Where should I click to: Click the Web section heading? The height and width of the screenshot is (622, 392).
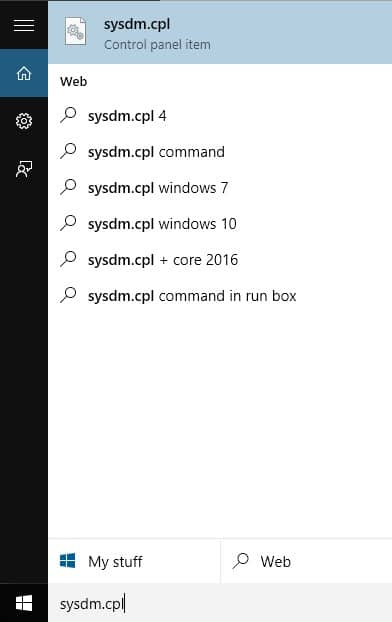[73, 81]
